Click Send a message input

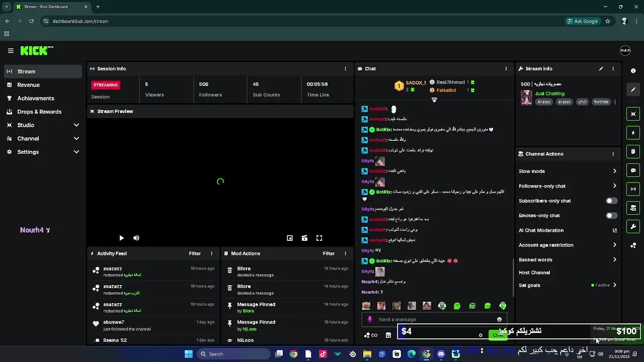434,319
